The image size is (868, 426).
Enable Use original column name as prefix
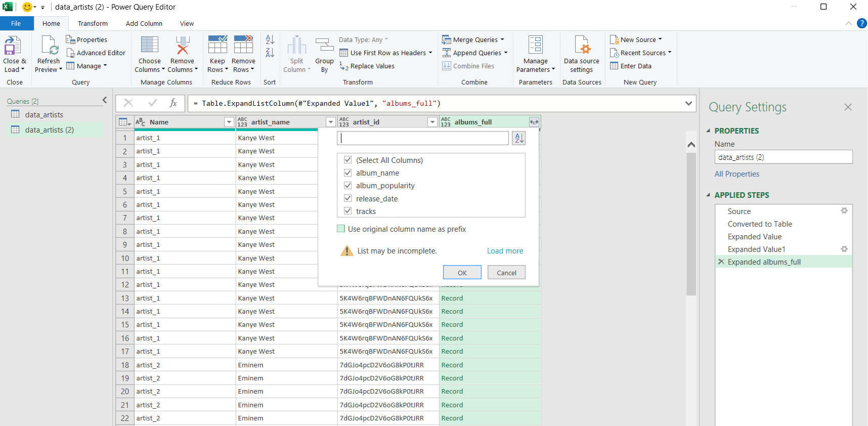coord(341,229)
